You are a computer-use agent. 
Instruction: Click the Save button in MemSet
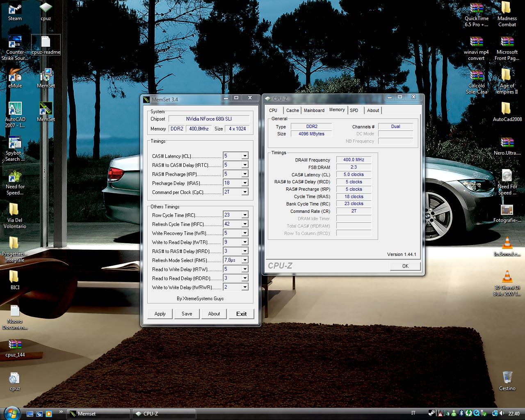(x=187, y=314)
